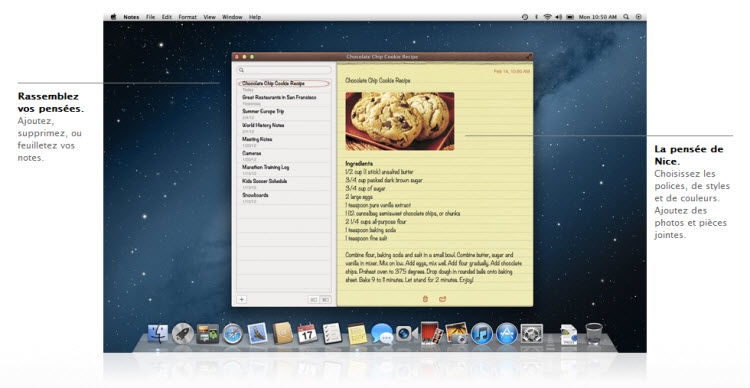Open Spotlight search magnifier in menu bar
The width and height of the screenshot is (750, 388).
[x=626, y=17]
